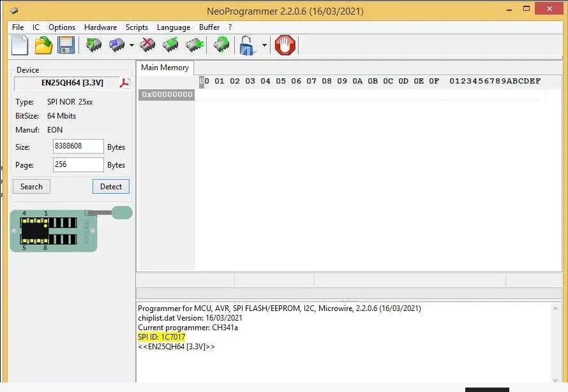Close the NeoProgrammer window
Viewport: 568px width, 392px height.
tap(549, 9)
